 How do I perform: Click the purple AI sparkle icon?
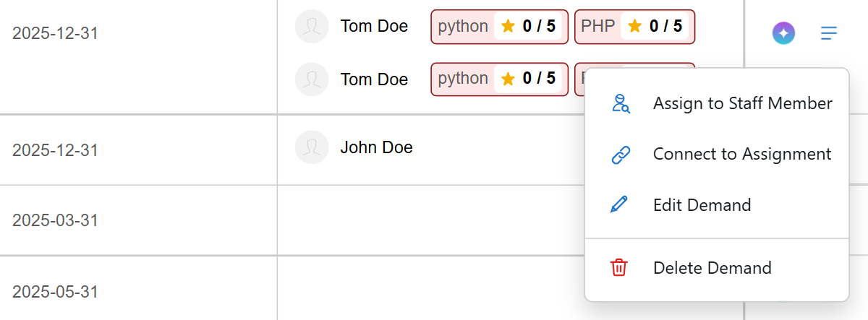point(783,33)
